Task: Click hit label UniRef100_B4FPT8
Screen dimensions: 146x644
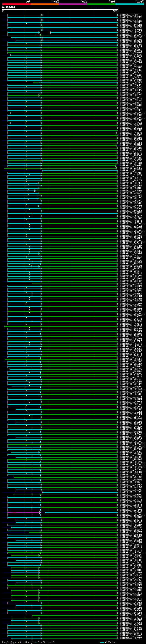Action: point(131,65)
